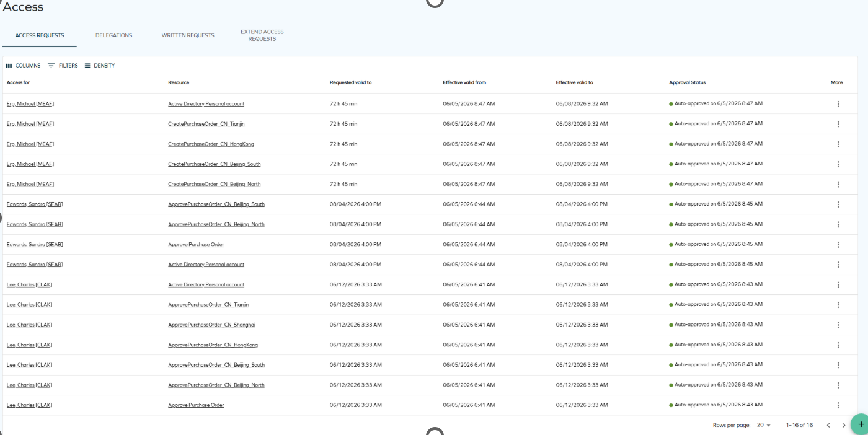Sort by Requested valid to column header
Screen dimensions: 868x435
(x=350, y=82)
